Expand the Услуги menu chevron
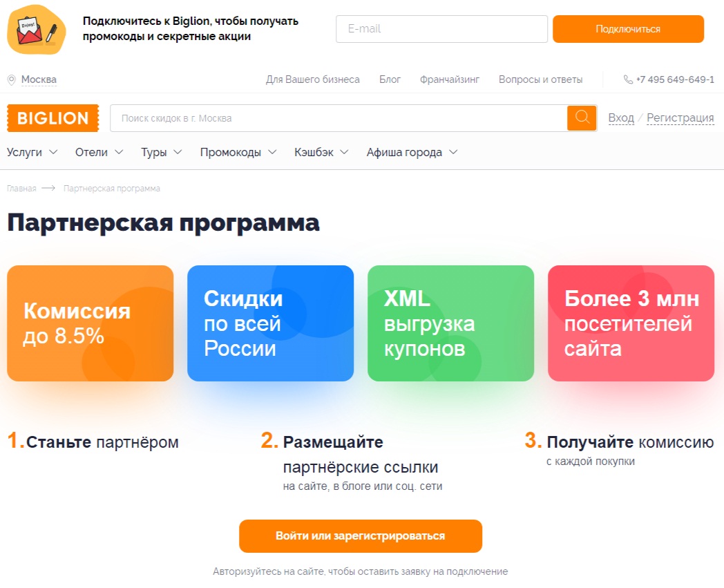 tap(53, 152)
